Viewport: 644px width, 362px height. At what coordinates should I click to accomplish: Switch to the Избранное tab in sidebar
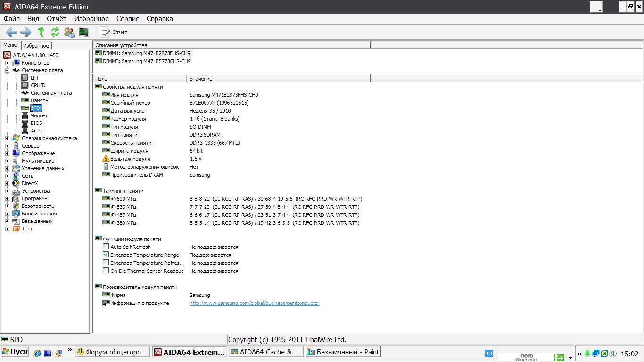click(36, 46)
